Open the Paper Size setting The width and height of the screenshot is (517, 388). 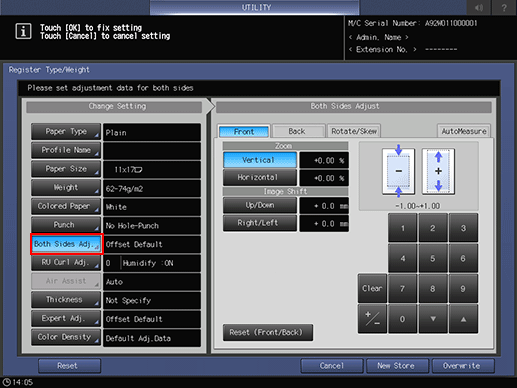(66, 169)
